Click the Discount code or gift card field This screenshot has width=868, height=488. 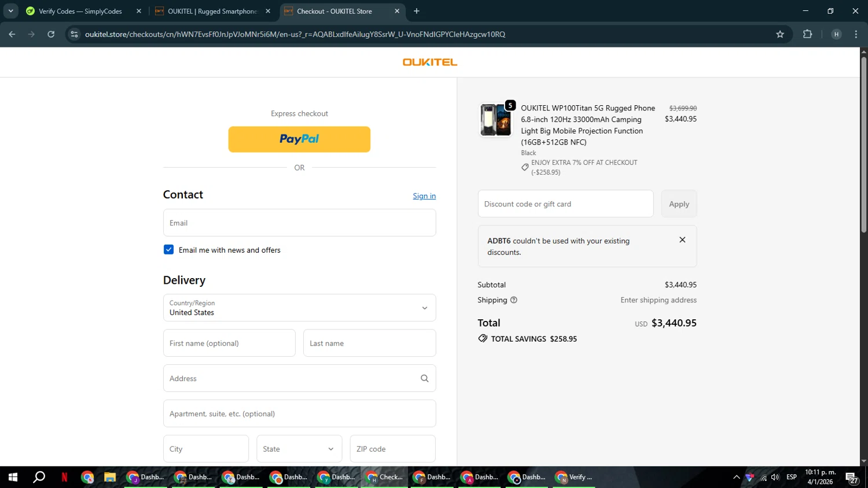565,204
